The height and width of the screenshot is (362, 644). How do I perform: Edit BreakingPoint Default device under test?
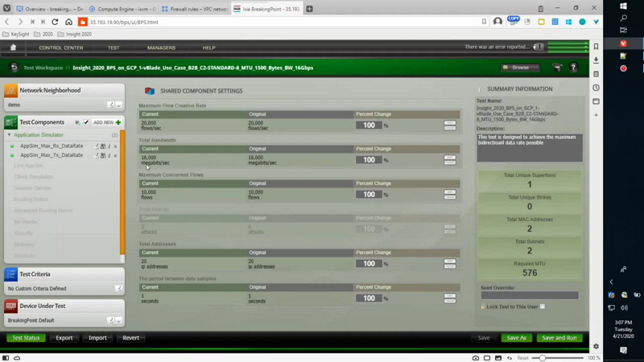pyautogui.click(x=111, y=320)
